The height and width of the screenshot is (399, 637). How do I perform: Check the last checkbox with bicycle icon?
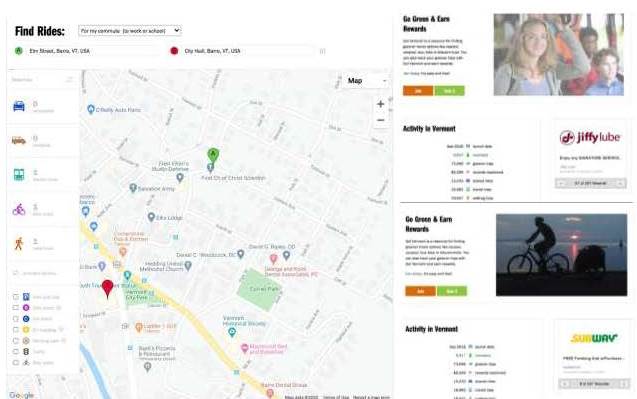[x=16, y=363]
